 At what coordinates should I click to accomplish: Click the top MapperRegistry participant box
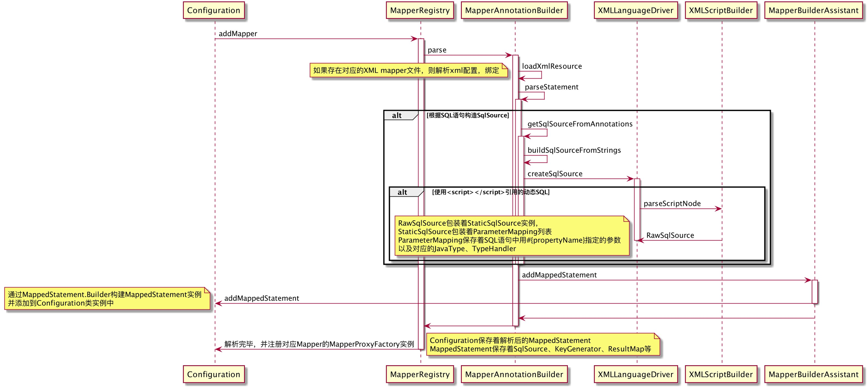coord(420,10)
